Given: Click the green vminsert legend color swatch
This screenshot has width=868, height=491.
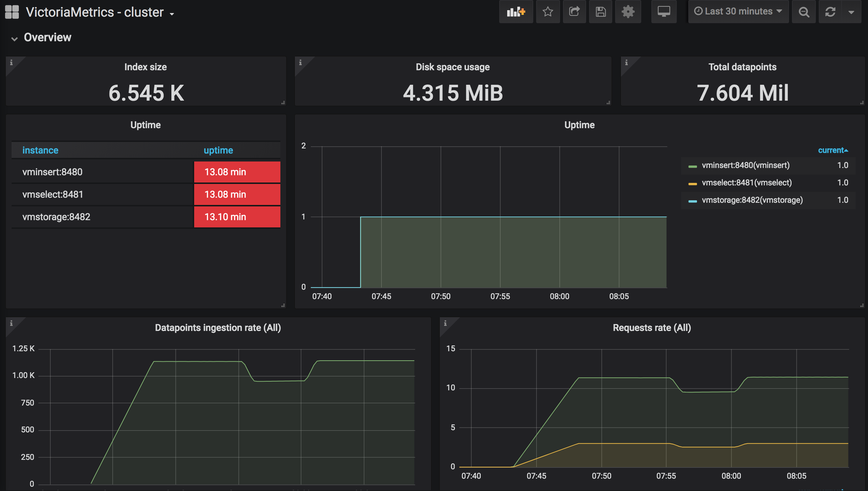Looking at the screenshot, I should coord(692,167).
